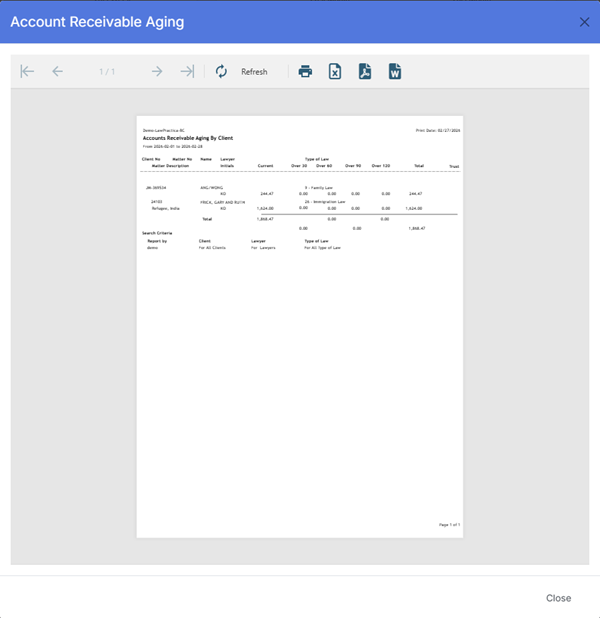Export report to Word document
Image resolution: width=600 pixels, height=618 pixels.
coord(395,72)
